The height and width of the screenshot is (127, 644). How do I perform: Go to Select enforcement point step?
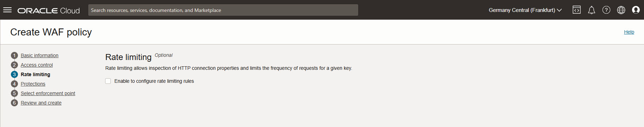coord(48,93)
